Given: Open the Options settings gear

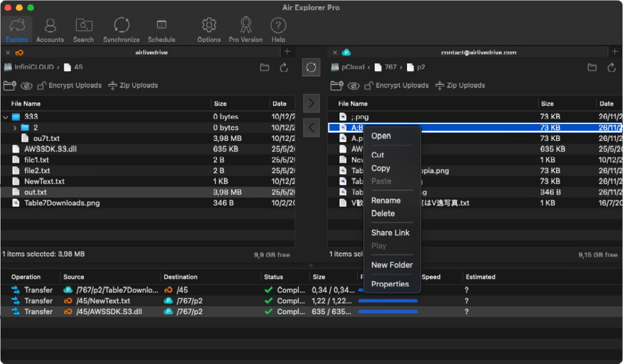Looking at the screenshot, I should [208, 28].
